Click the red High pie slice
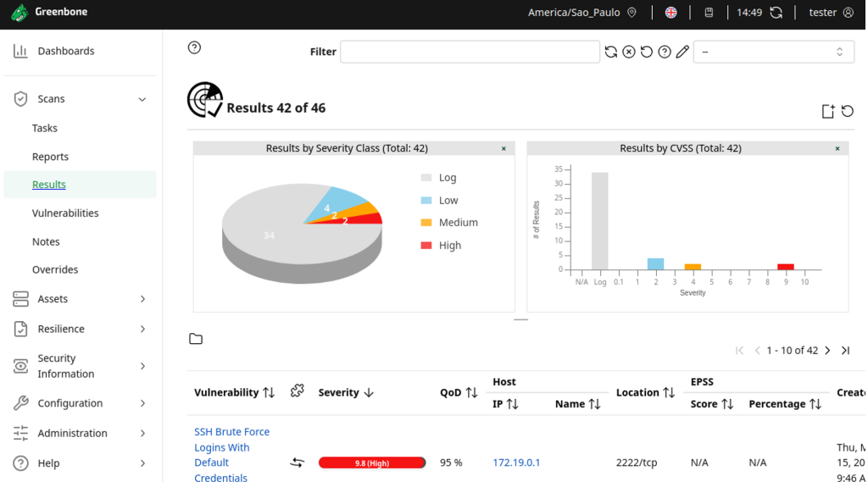This screenshot has width=868, height=482. click(369, 219)
